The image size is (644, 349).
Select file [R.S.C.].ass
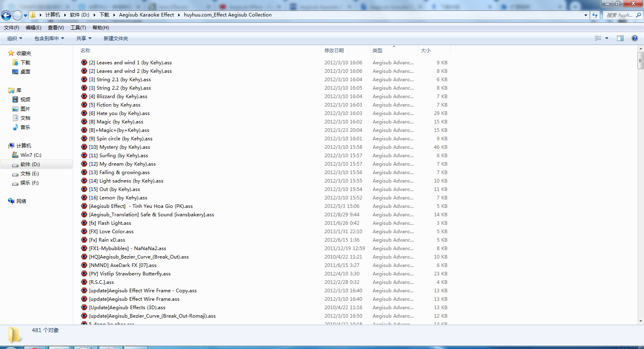101,282
